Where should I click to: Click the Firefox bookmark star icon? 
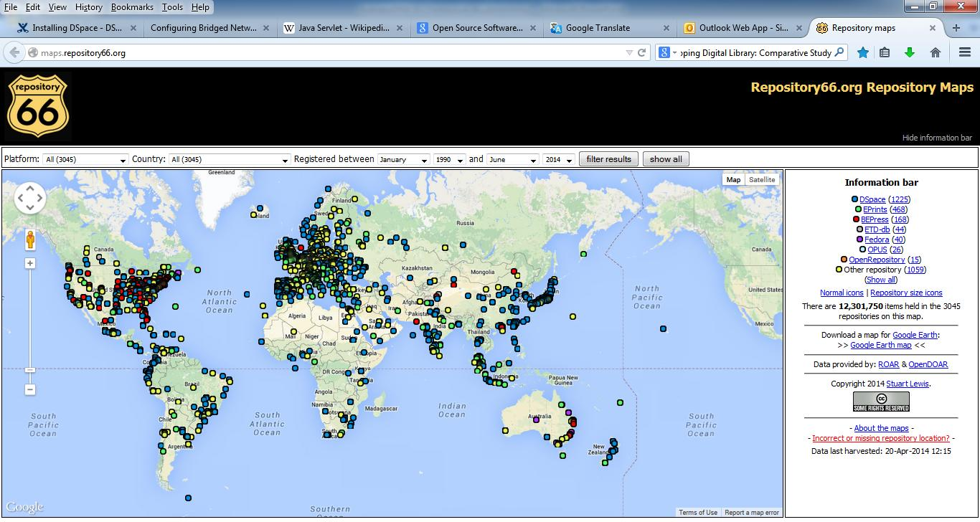pos(863,52)
